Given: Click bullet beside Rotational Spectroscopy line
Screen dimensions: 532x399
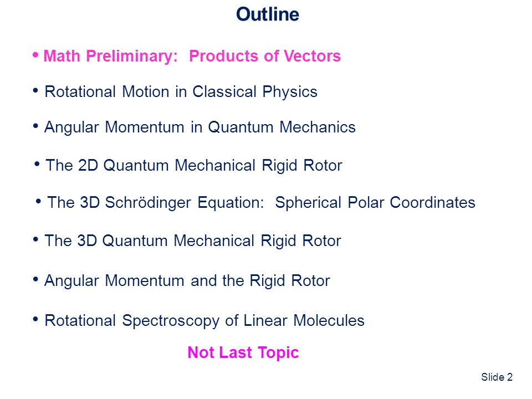Looking at the screenshot, I should [35, 319].
